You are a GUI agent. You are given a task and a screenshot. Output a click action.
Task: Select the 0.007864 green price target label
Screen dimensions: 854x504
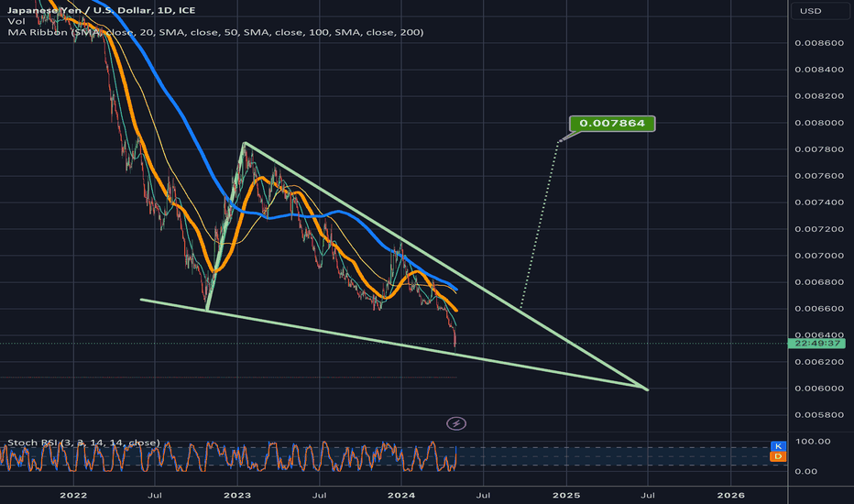point(612,124)
